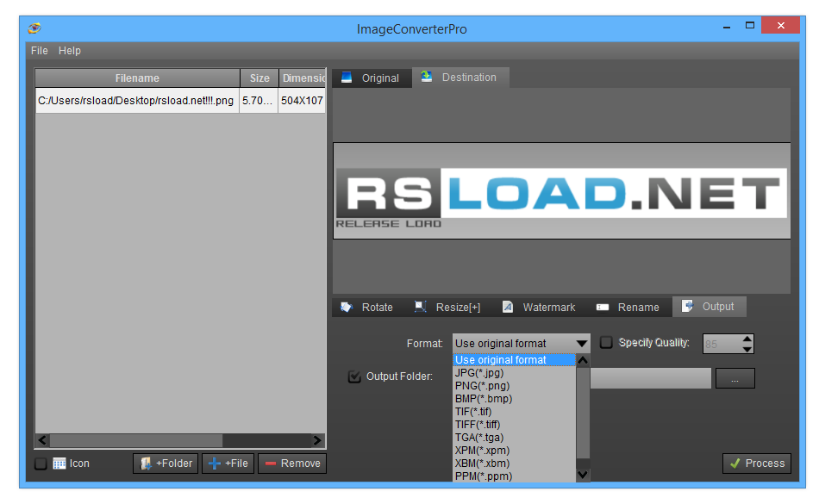This screenshot has width=819, height=504.
Task: Switch to the Original preview tab
Action: click(371, 78)
